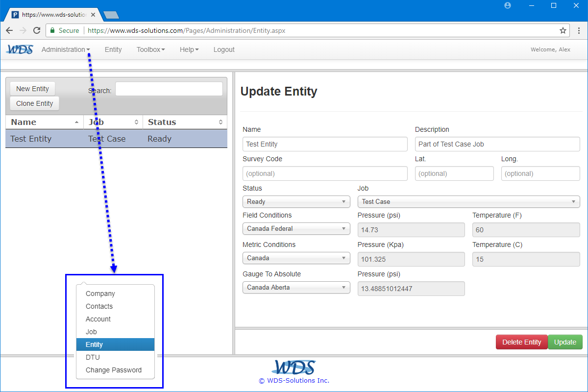The image size is (588, 392).
Task: Go back with browser back arrow
Action: pyautogui.click(x=9, y=30)
